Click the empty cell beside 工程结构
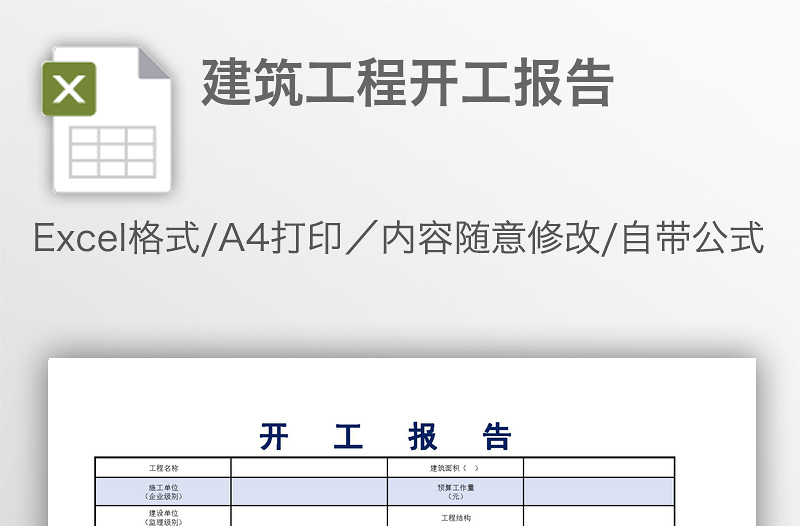 [598, 516]
